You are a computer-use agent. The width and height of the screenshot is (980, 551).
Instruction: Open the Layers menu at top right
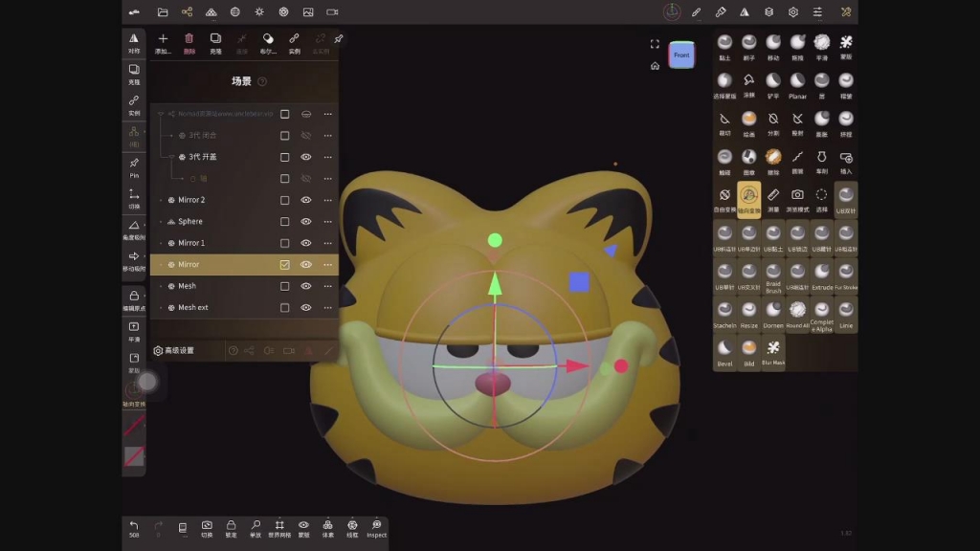click(768, 11)
